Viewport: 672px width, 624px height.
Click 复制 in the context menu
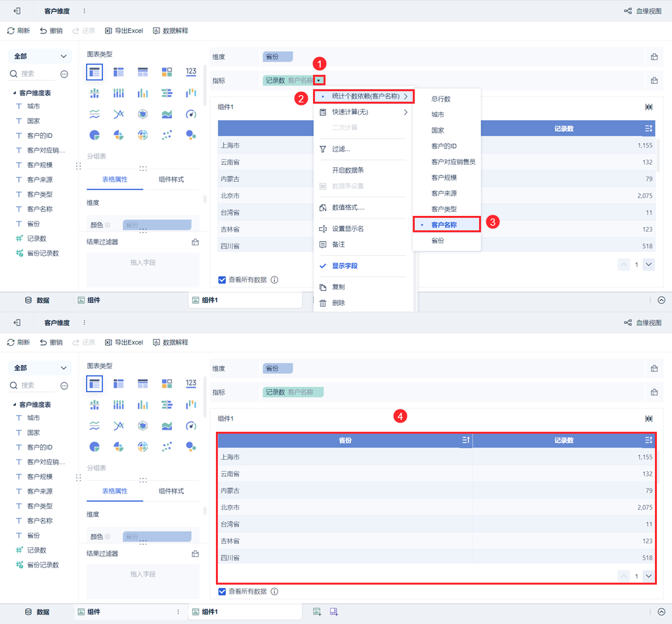tap(339, 287)
